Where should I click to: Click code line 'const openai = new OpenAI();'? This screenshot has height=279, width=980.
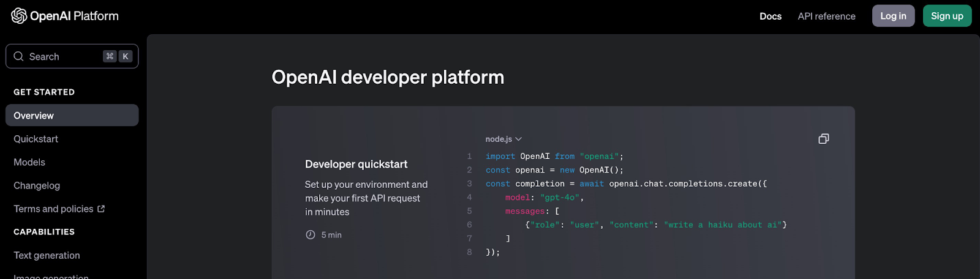click(554, 170)
